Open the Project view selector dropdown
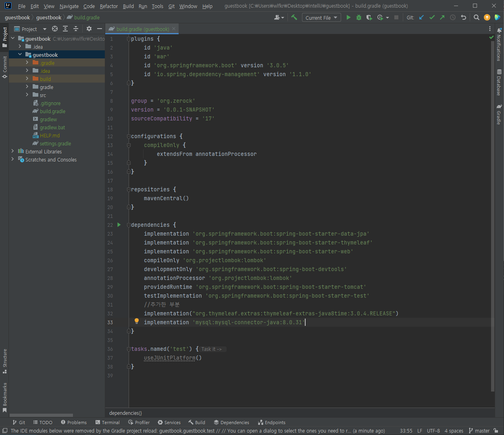This screenshot has width=504, height=435. click(31, 29)
